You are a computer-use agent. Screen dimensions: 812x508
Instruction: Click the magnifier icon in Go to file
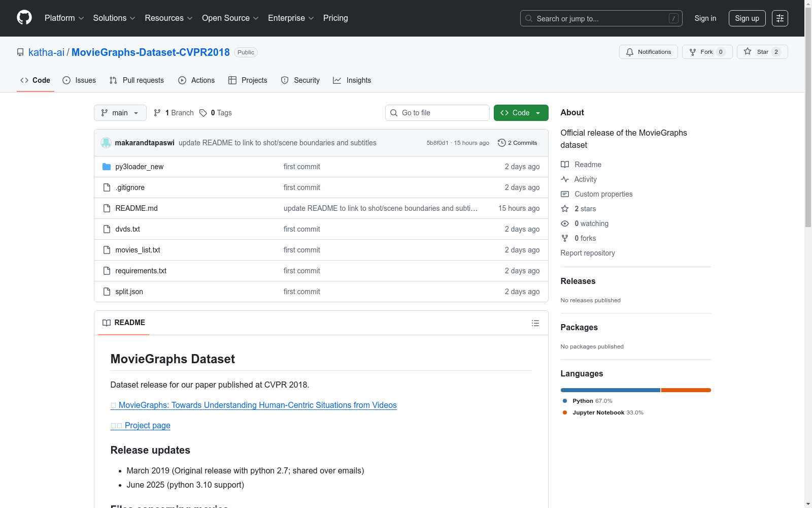pos(394,113)
